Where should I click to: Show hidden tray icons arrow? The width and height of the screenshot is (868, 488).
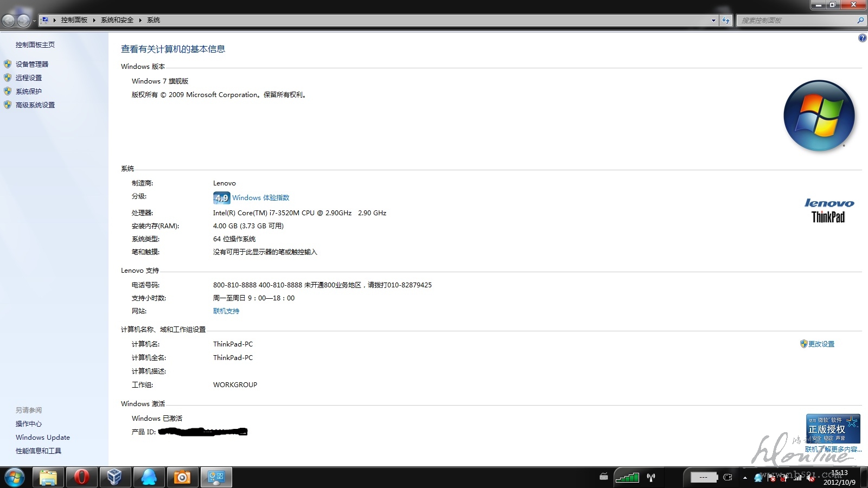pos(745,478)
